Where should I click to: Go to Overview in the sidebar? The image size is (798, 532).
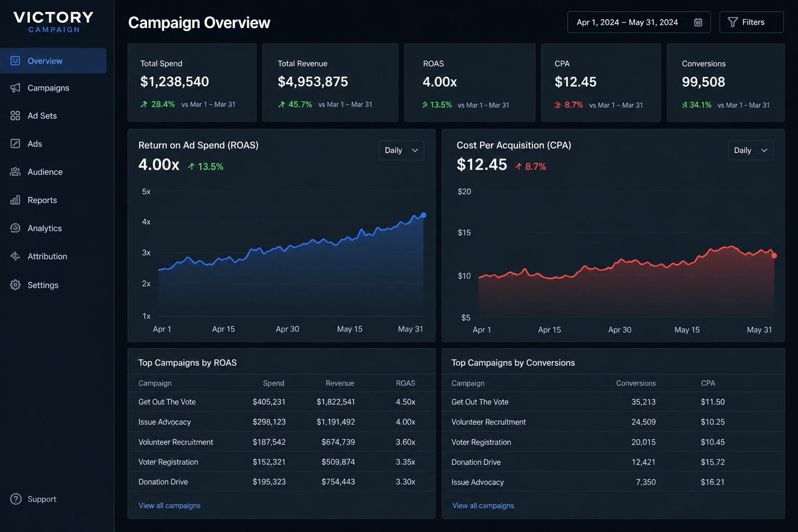53,61
